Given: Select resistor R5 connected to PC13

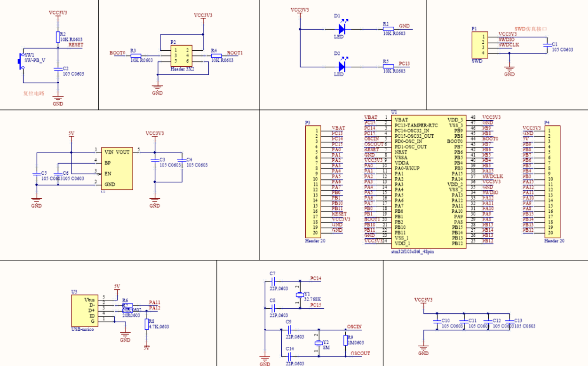Looking at the screenshot, I should coord(389,67).
